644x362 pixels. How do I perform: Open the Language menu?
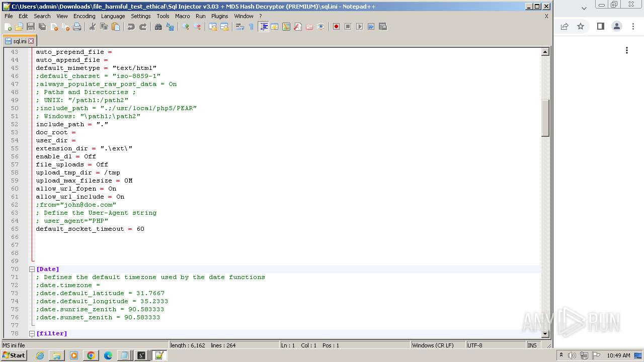113,16
